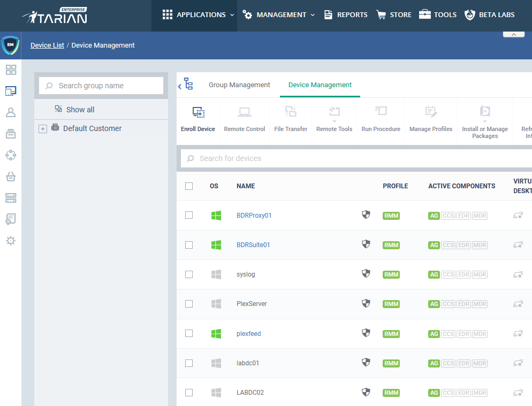This screenshot has height=406, width=532.
Task: Open the Beta Labs menu
Action: click(x=490, y=15)
